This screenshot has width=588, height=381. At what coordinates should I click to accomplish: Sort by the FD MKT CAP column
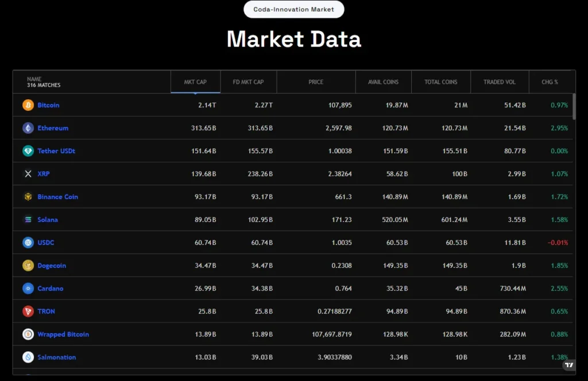tap(248, 81)
